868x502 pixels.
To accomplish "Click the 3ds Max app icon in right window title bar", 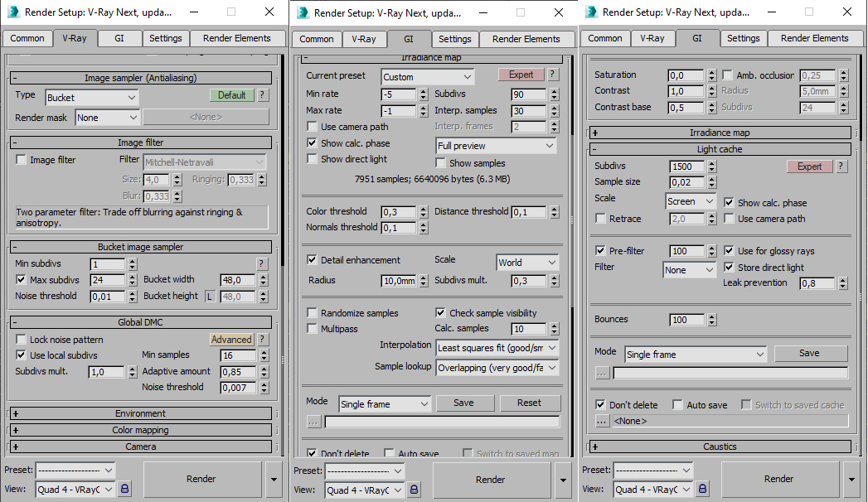I will coord(591,12).
